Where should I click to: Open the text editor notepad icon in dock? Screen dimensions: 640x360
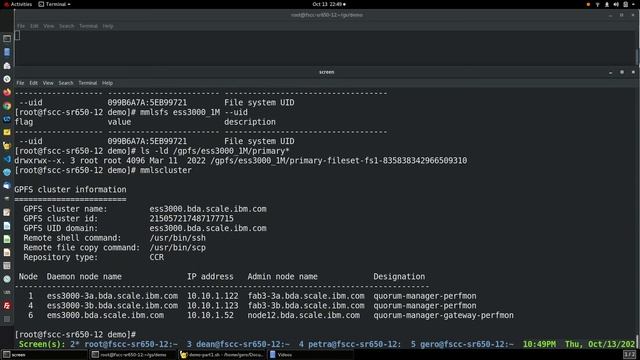(7, 212)
